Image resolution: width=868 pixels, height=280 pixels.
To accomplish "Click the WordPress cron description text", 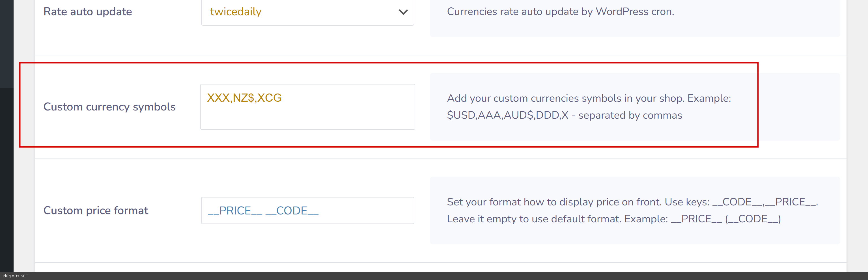I will point(560,12).
